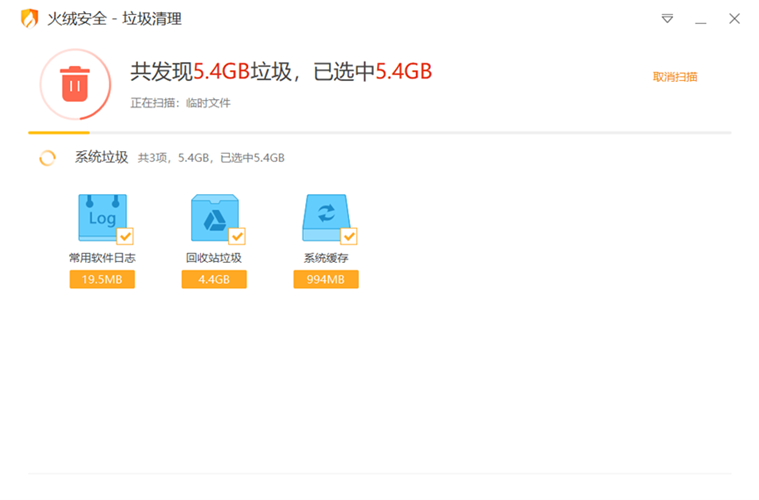Image resolution: width=759 pixels, height=500 pixels.
Task: Close the 垃圾清理 window
Action: point(734,18)
